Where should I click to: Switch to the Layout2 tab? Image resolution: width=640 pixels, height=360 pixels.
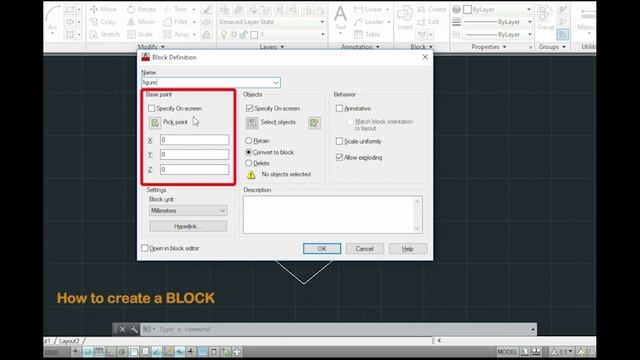tap(69, 341)
